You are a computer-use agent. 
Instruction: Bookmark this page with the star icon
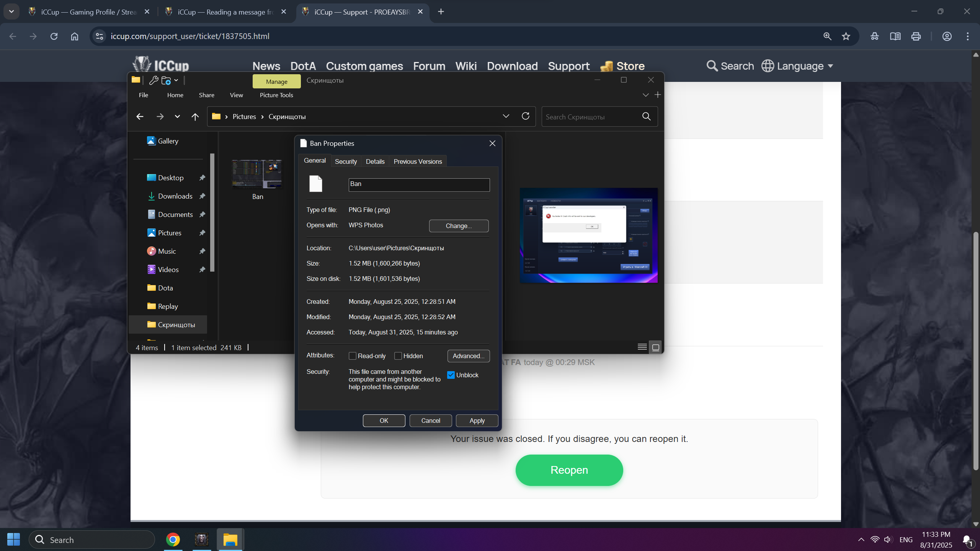pyautogui.click(x=846, y=36)
